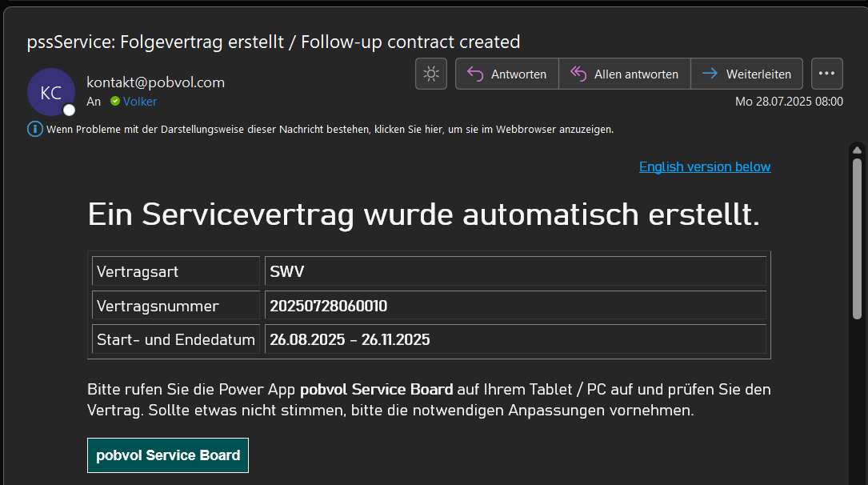The width and height of the screenshot is (868, 485).
Task: Toggle the sun icon to switch background
Action: click(x=431, y=74)
